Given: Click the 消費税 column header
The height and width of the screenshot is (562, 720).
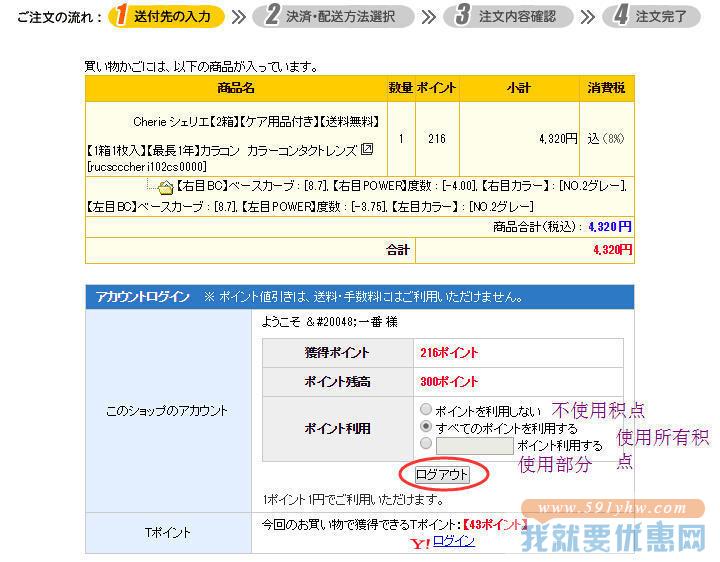Looking at the screenshot, I should [x=607, y=88].
